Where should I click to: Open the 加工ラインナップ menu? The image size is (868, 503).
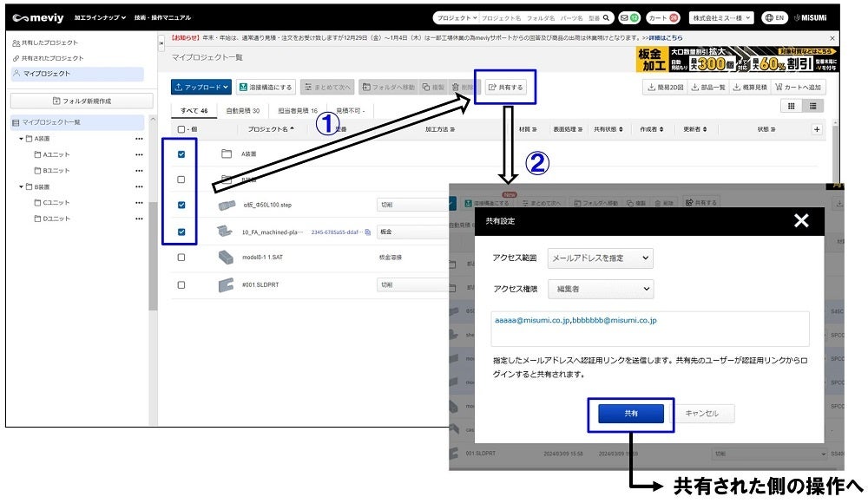tap(100, 17)
